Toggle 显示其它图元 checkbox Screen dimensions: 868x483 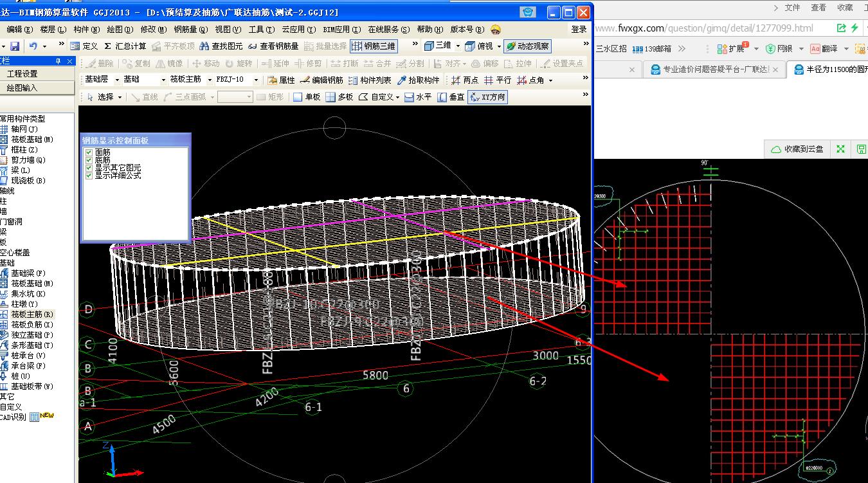click(89, 168)
